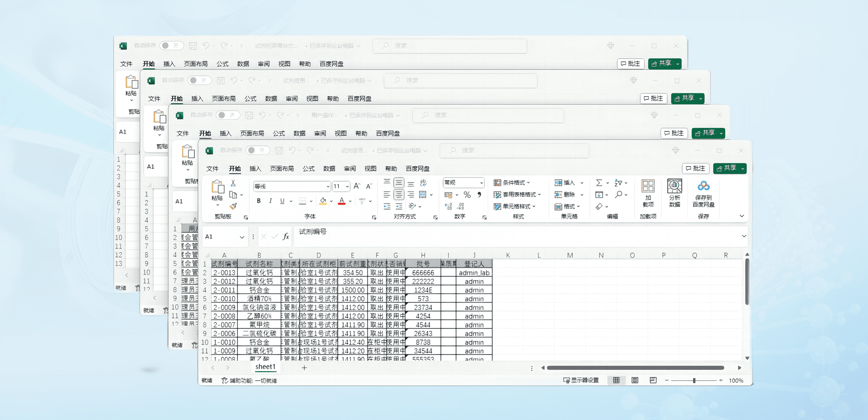
Task: Toggle AutoSave switch in the second window from the back
Action: [x=199, y=80]
